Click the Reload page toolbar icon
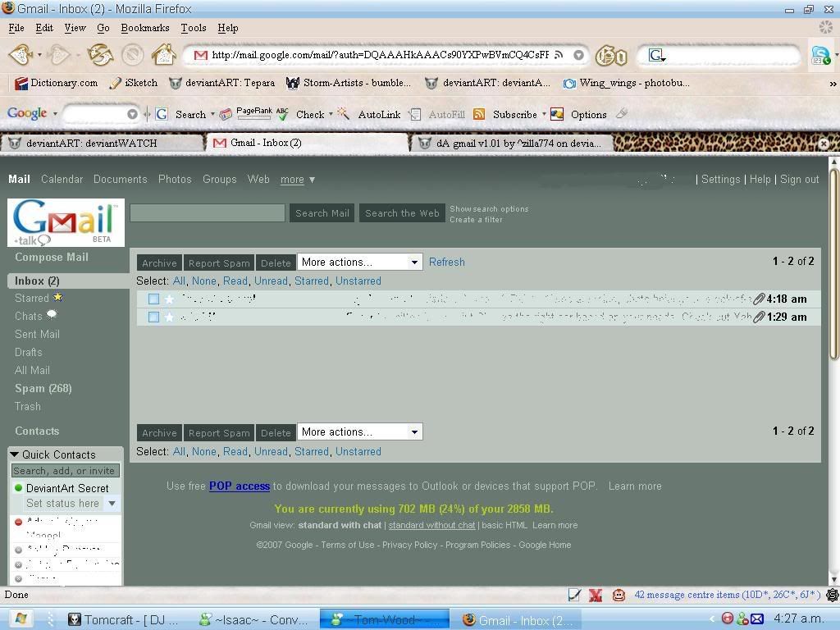Image resolution: width=840 pixels, height=630 pixels. pos(100,55)
